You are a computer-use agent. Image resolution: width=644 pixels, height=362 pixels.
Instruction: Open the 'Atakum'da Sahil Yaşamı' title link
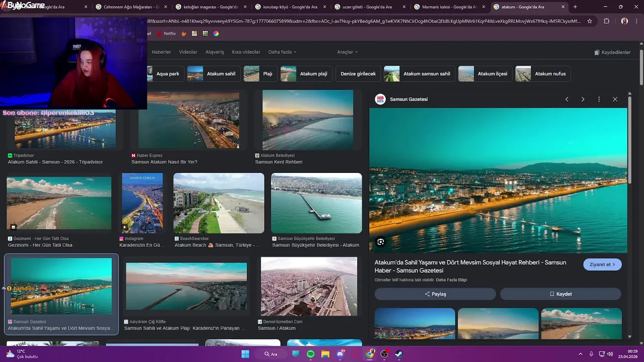470,266
